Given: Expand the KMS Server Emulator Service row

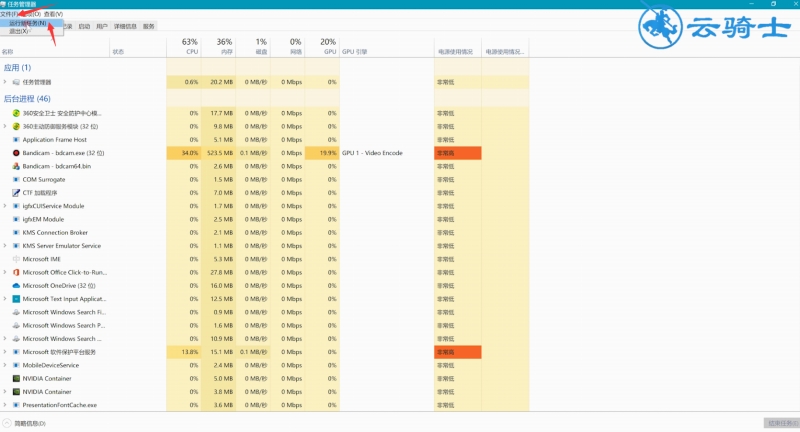Looking at the screenshot, I should pos(5,246).
